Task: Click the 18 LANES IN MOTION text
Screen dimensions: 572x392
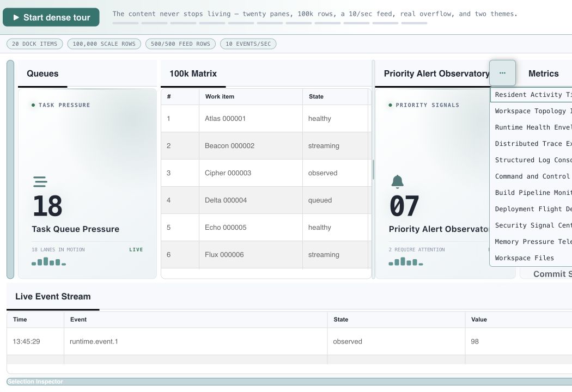Action: tap(58, 249)
